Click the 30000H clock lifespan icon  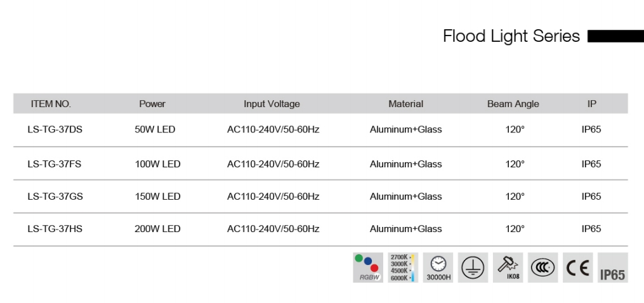point(438,268)
